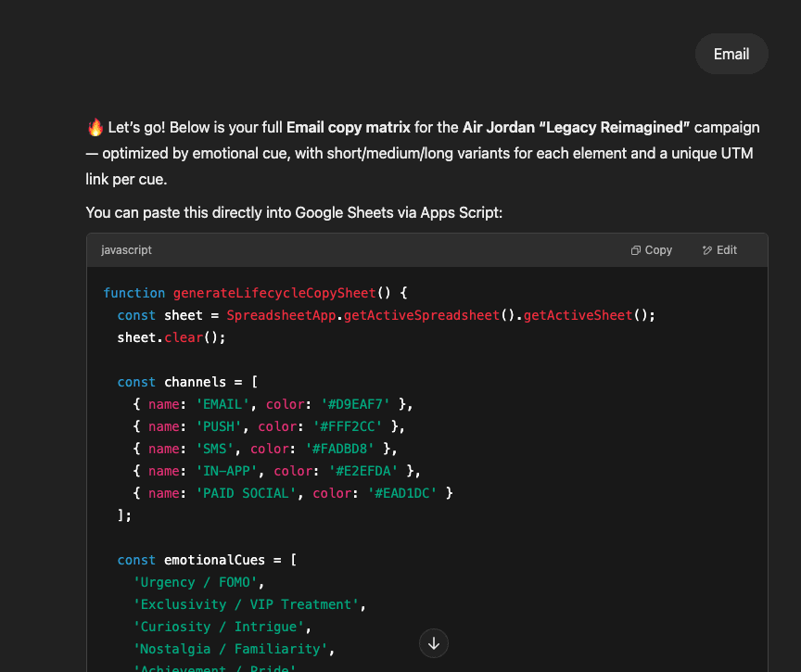Click the fire emoji at the message start
The height and width of the screenshot is (672, 801).
(x=92, y=127)
